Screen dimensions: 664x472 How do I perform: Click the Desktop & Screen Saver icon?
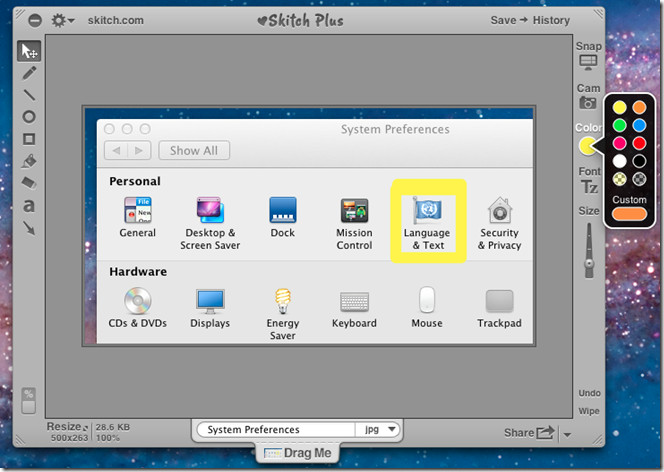click(210, 210)
